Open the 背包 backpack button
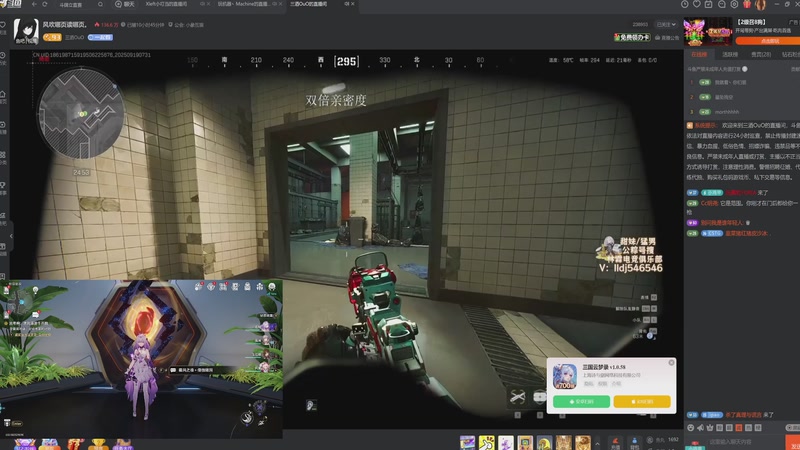 (x=634, y=443)
